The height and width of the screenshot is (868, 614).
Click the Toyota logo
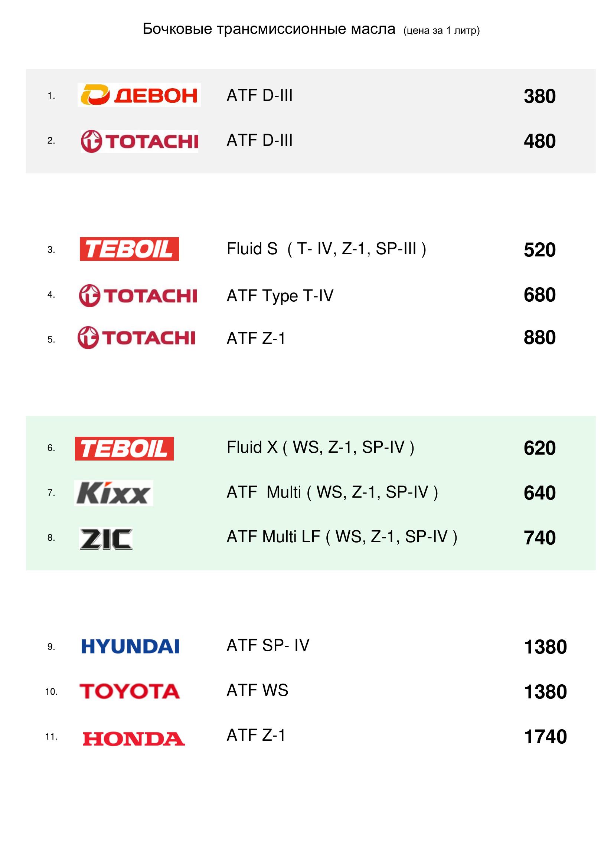[129, 691]
